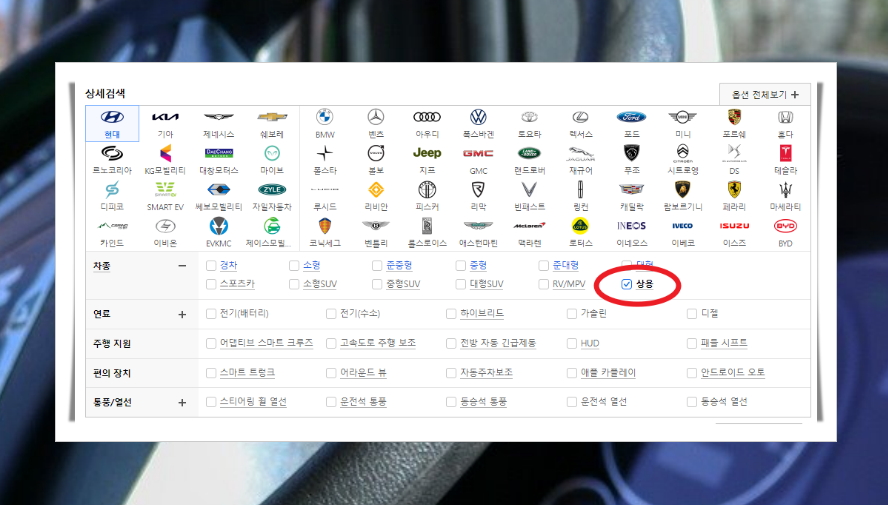
Task: Check the 운전석 통풍 checkbox
Action: [x=331, y=402]
